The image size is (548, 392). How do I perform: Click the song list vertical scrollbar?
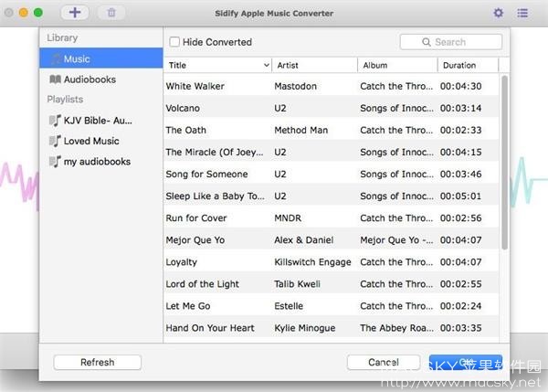coord(504,163)
